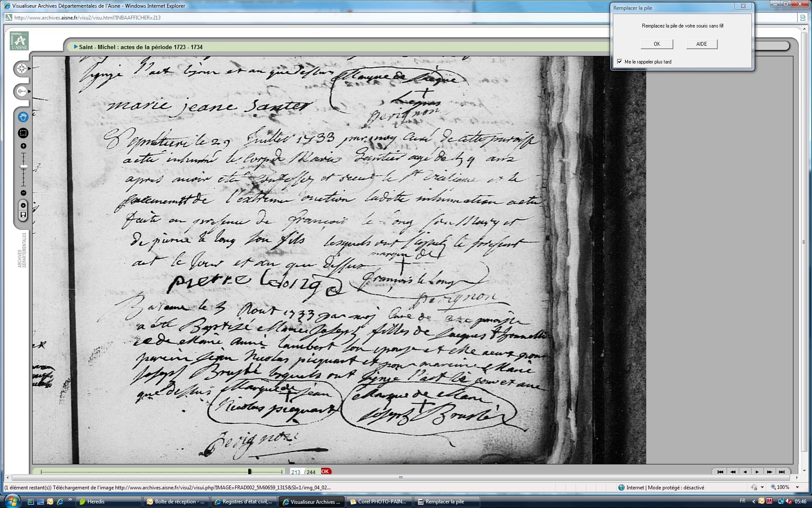Click the plus zoom-in button
The height and width of the screenshot is (508, 812).
(x=23, y=146)
